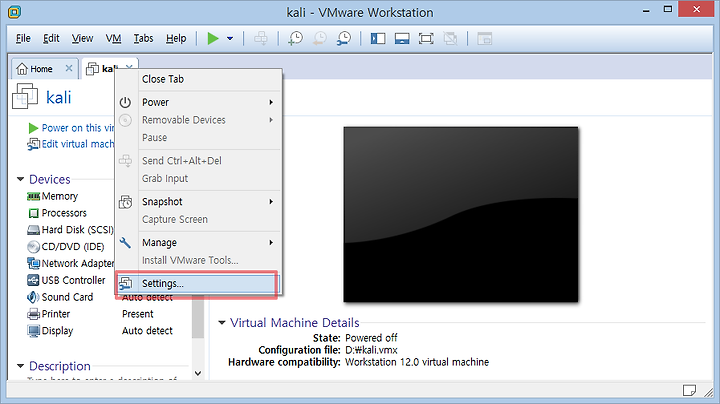Toggle the library sidebar view icon
Screen dimensions: 720x404
(378, 39)
